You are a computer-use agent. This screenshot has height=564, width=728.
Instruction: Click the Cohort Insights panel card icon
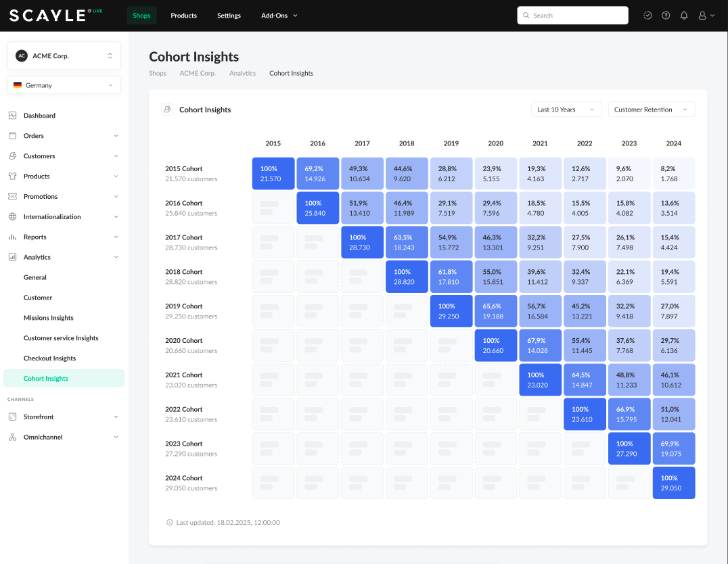[x=167, y=110]
